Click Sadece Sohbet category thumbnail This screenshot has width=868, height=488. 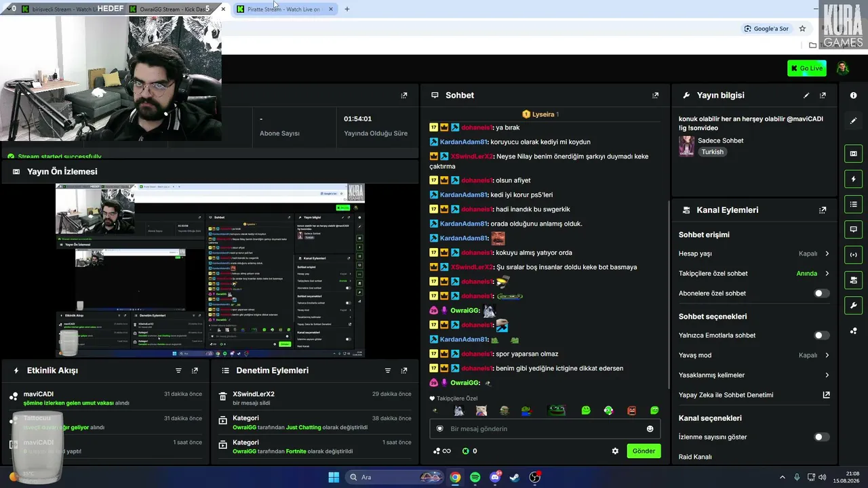point(686,146)
